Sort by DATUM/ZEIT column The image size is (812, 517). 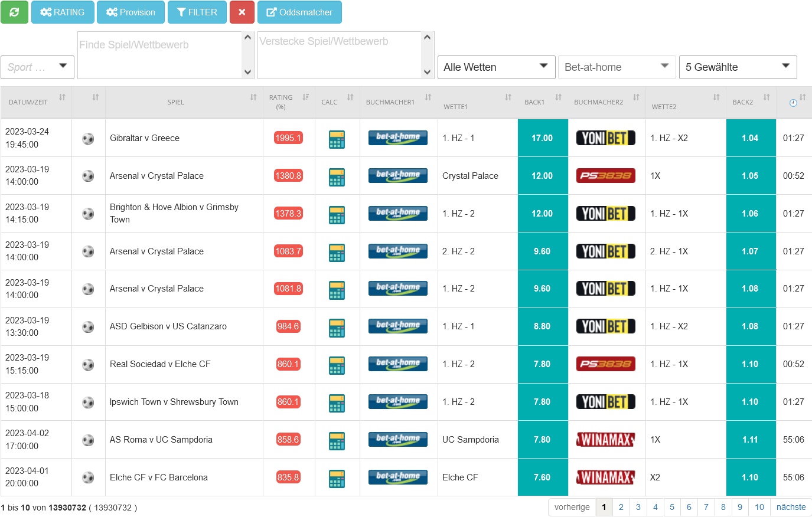click(x=36, y=102)
